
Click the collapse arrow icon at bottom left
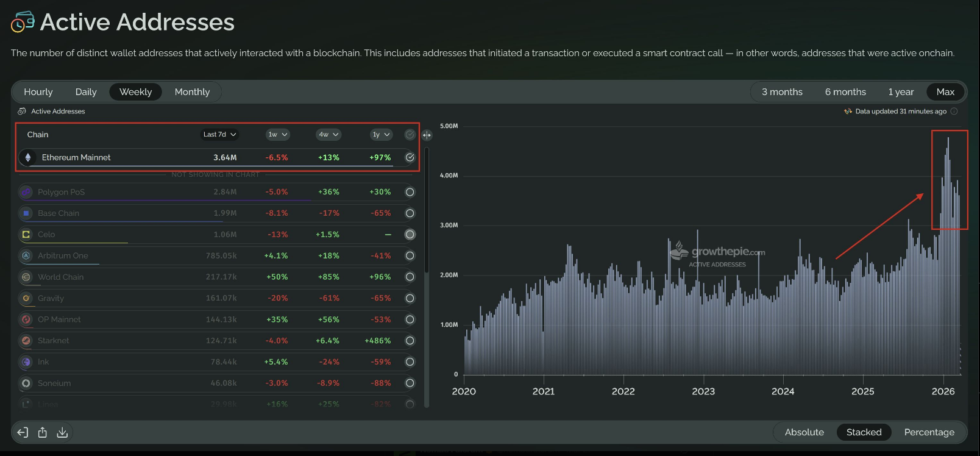[23, 432]
